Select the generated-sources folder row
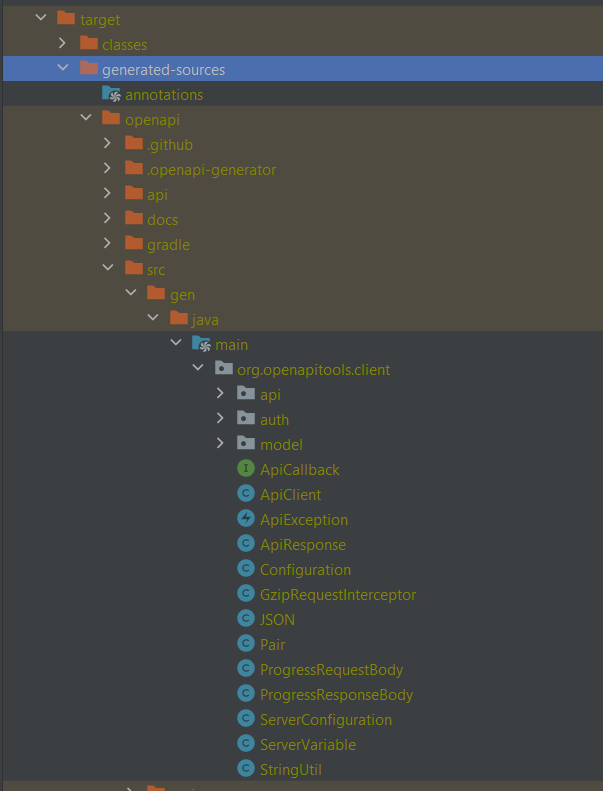Screen dimensions: 603x791 click(x=163, y=69)
